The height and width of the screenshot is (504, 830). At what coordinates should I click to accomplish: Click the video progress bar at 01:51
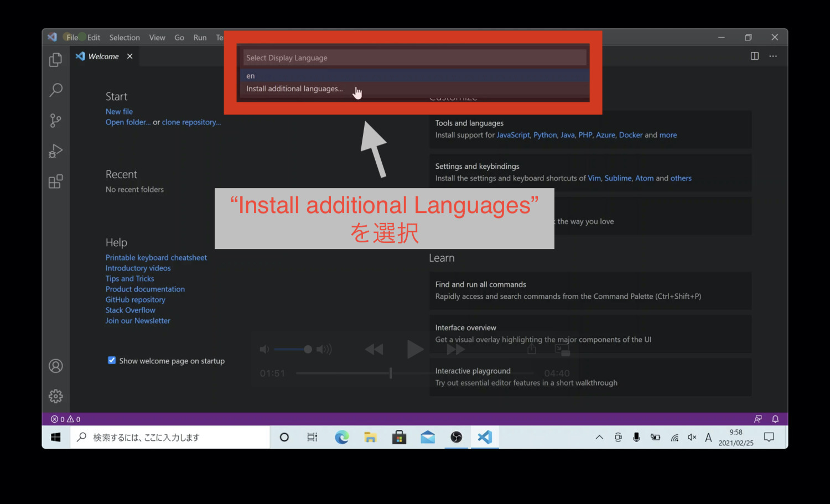pyautogui.click(x=415, y=373)
